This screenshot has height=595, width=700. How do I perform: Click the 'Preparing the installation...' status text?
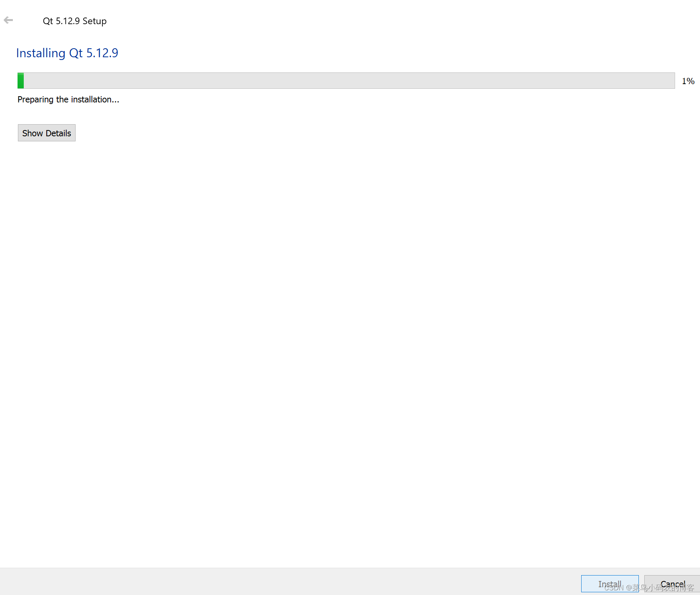pyautogui.click(x=68, y=100)
